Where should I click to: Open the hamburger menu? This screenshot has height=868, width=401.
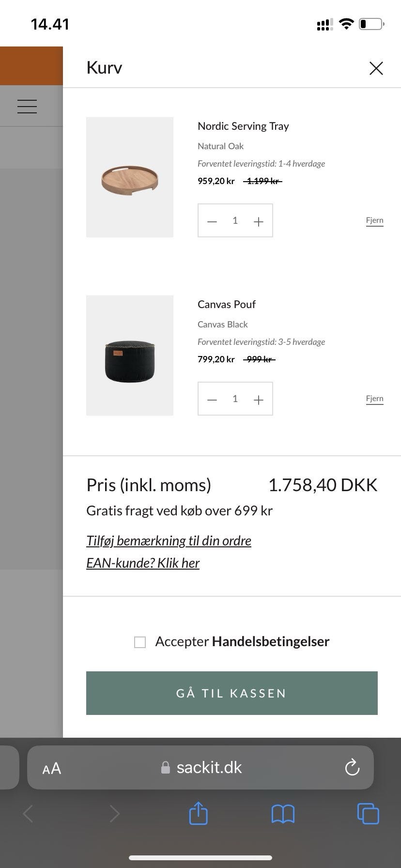pos(27,106)
